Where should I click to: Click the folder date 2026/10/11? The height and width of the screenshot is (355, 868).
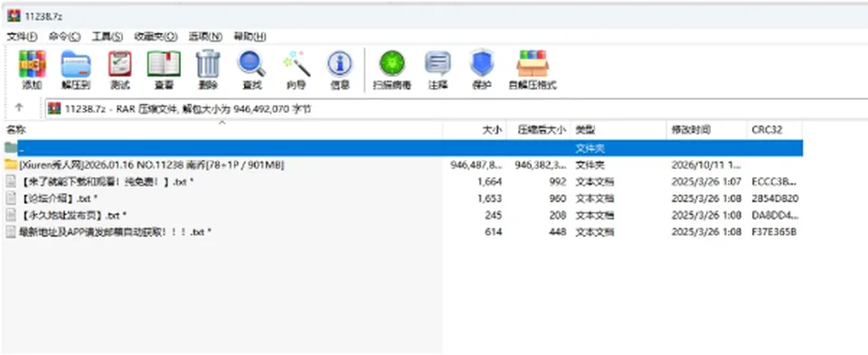pos(706,164)
